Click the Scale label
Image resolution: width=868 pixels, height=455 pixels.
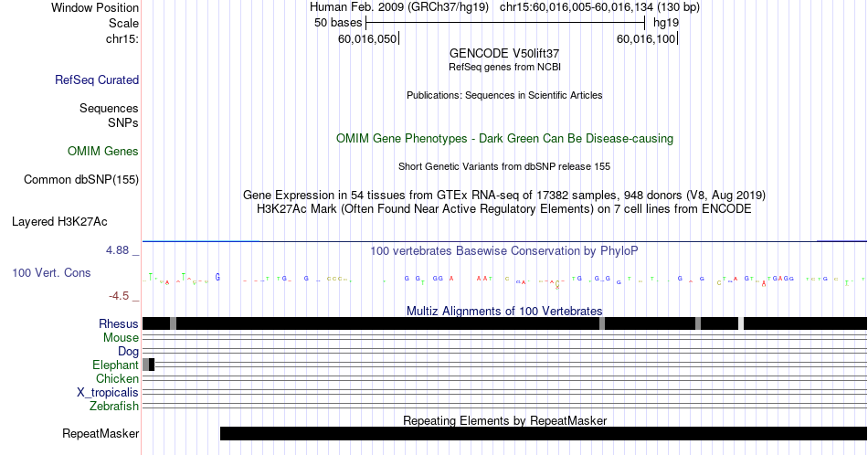124,23
